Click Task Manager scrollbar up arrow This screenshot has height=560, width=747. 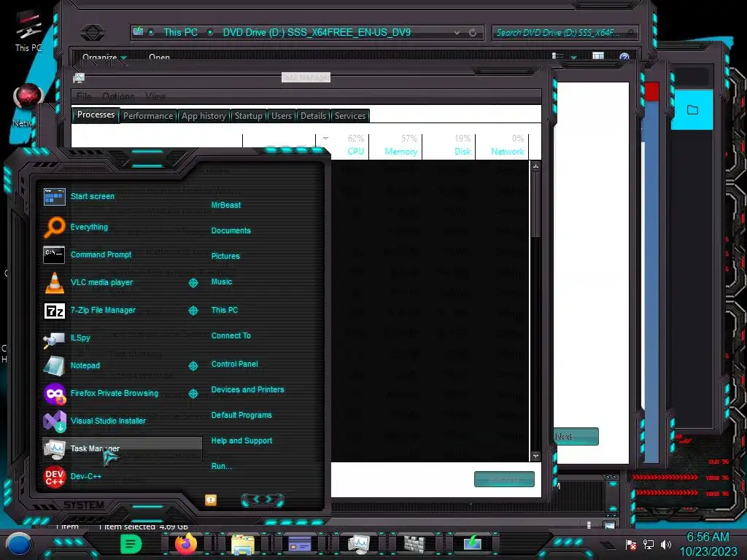pyautogui.click(x=535, y=166)
